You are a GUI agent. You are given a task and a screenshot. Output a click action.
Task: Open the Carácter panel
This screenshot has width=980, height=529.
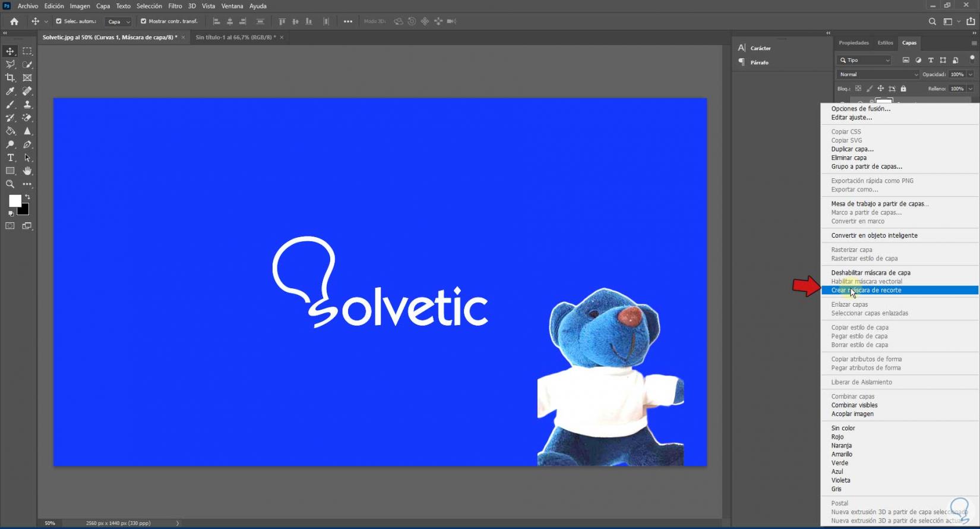click(x=754, y=48)
